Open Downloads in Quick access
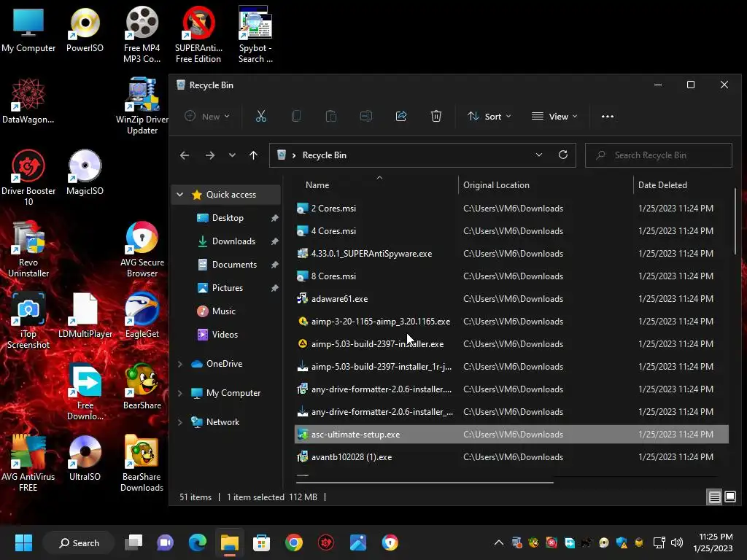The height and width of the screenshot is (560, 747). click(x=233, y=241)
